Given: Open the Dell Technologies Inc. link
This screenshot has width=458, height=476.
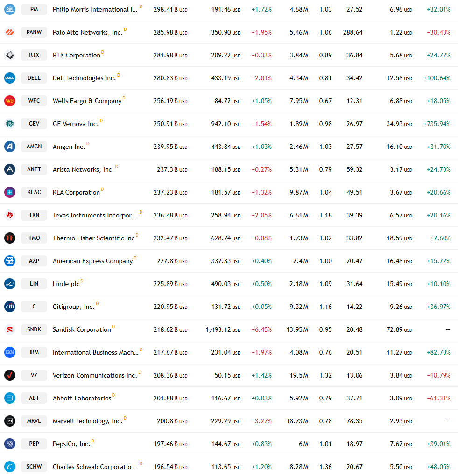Looking at the screenshot, I should pos(84,78).
